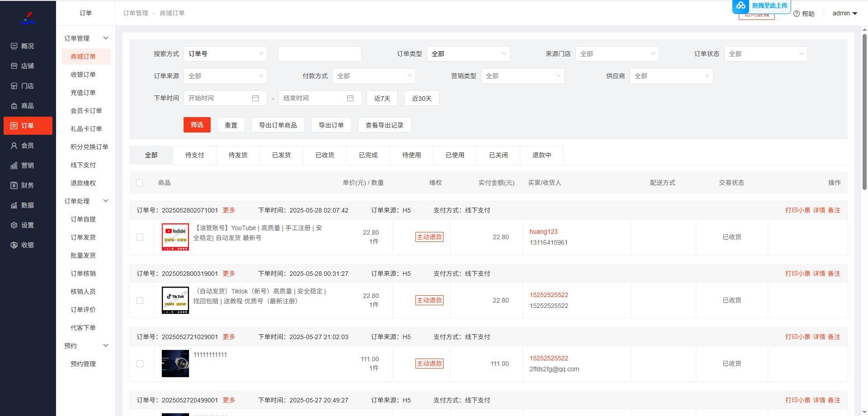Open 店铺 shop icon in sidebar
This screenshot has width=868, height=416.
click(x=14, y=66)
